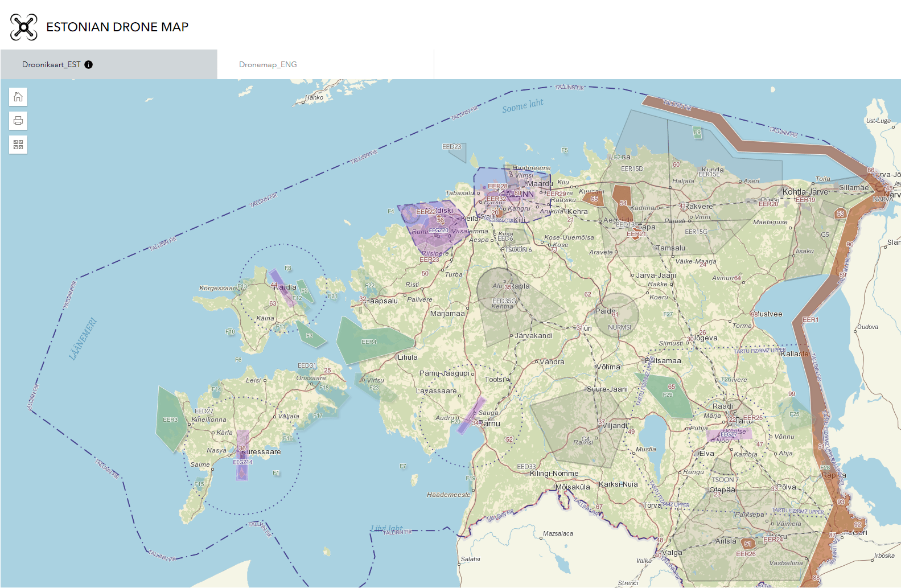Select the EED23 danger zone label
The width and height of the screenshot is (901, 588).
click(x=452, y=147)
